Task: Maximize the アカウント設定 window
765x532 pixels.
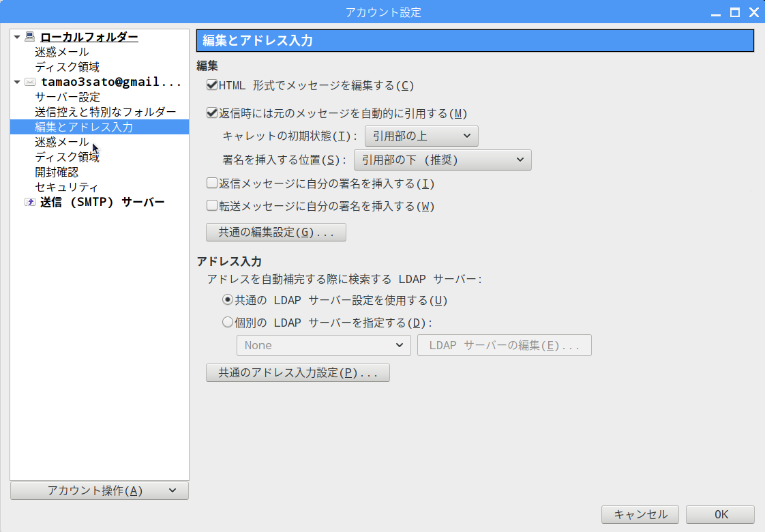Action: pyautogui.click(x=735, y=12)
